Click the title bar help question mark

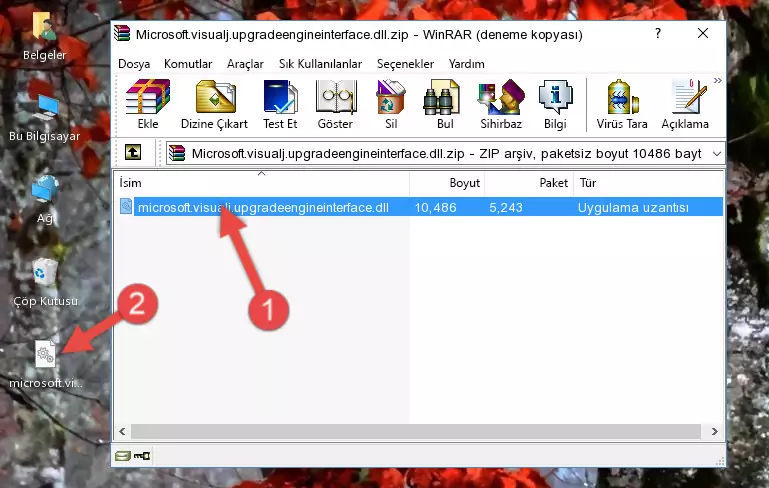[x=658, y=33]
